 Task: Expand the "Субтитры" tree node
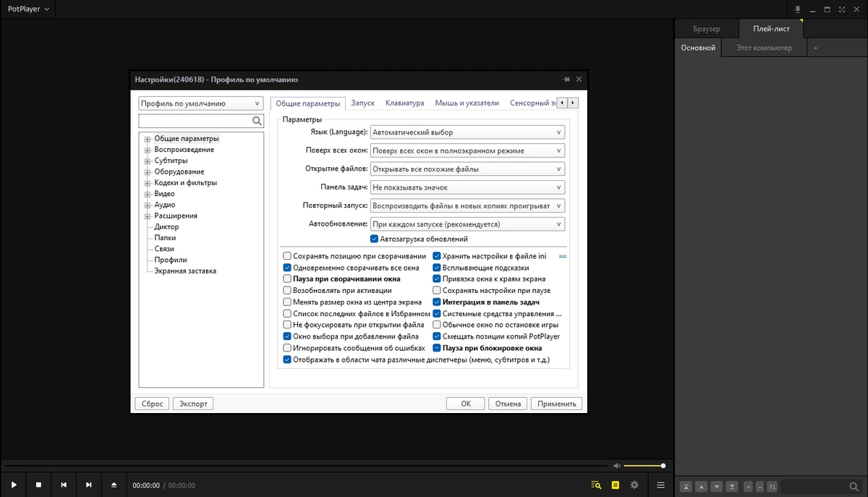[x=148, y=161]
